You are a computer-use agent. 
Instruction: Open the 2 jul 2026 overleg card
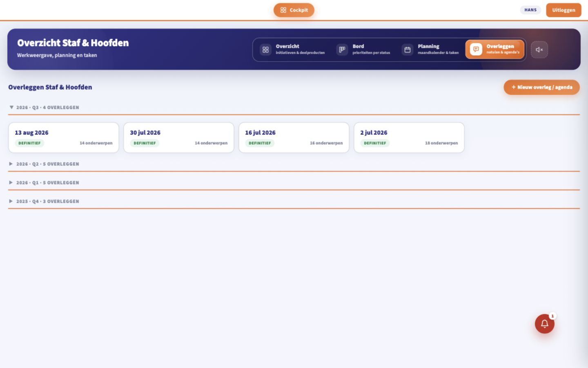click(409, 138)
